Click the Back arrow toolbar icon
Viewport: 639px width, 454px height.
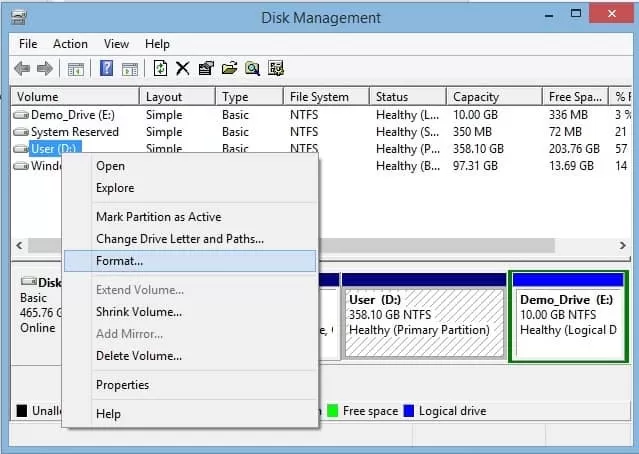(x=22, y=68)
